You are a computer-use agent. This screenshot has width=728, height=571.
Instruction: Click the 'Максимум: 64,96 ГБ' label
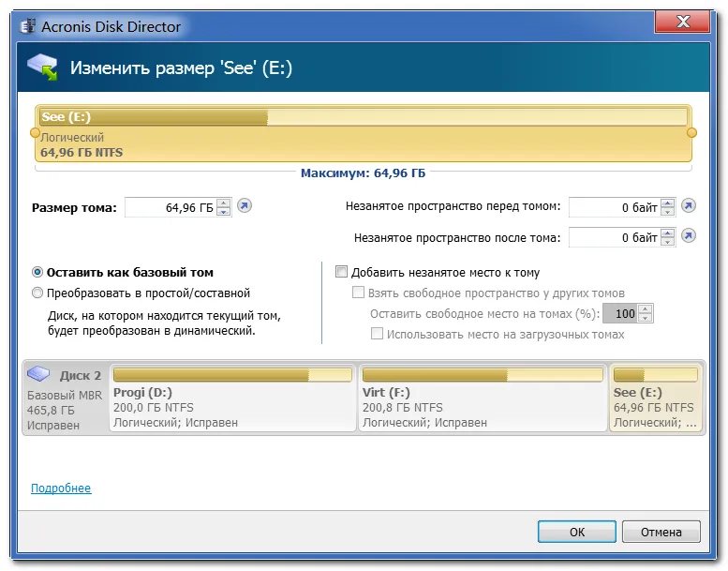point(364,173)
